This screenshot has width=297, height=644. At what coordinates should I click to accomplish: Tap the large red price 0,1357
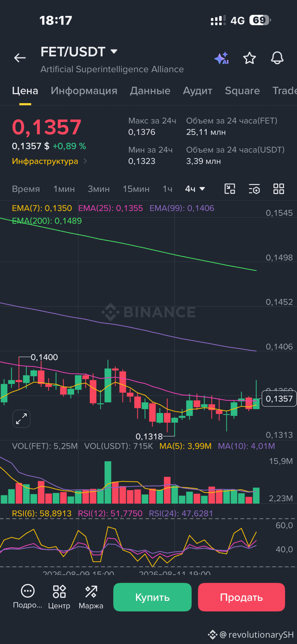click(x=47, y=127)
